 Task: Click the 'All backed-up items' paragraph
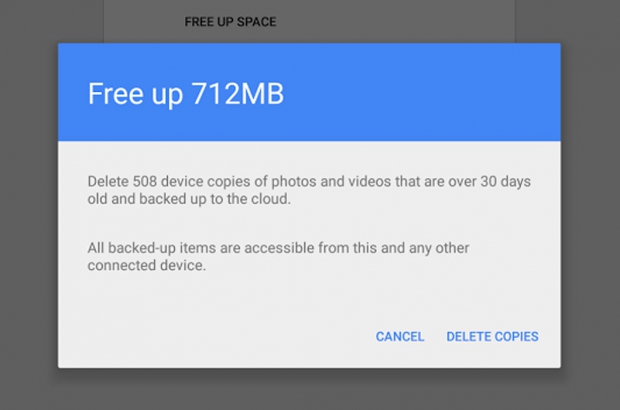pyautogui.click(x=278, y=257)
